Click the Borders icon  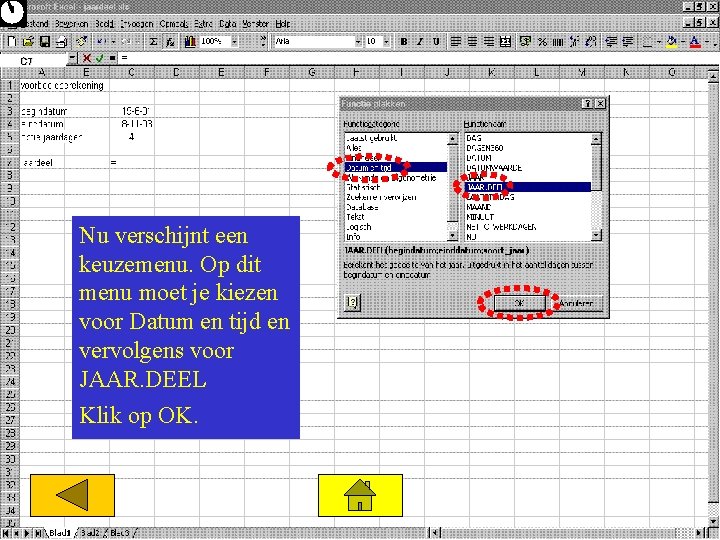coord(647,42)
